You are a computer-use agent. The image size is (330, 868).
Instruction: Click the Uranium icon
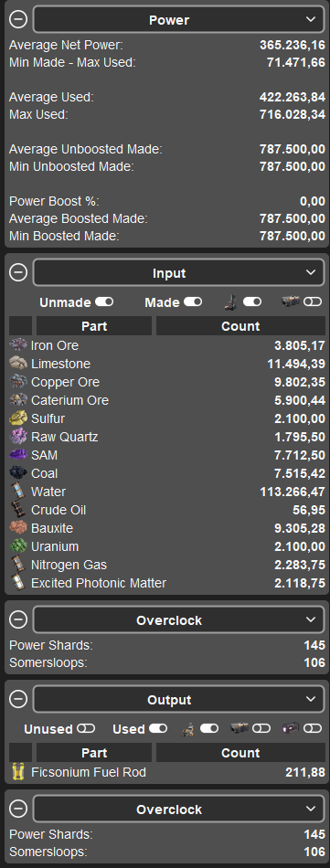[18, 546]
